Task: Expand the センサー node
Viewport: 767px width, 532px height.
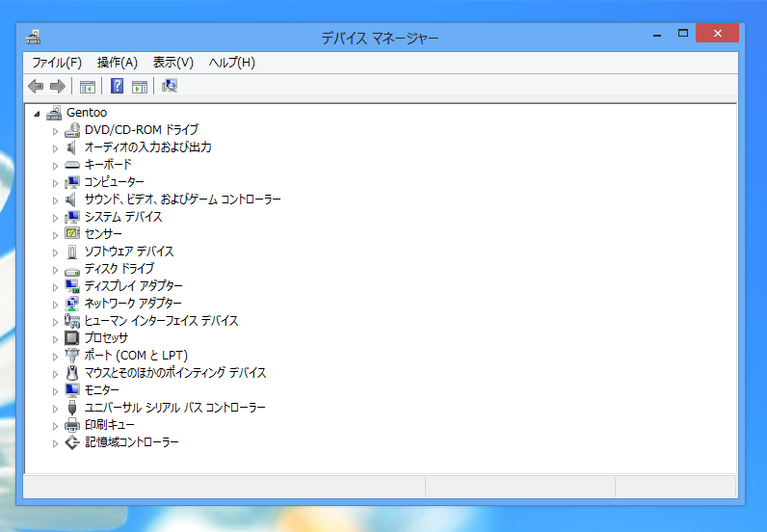Action: point(55,235)
